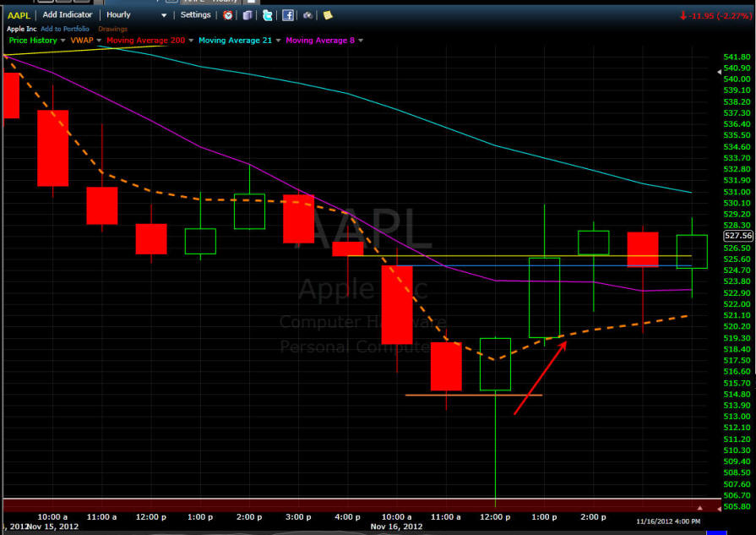Click the AAPL ticker symbol
Viewport: 756px width, 535px height.
pos(19,15)
